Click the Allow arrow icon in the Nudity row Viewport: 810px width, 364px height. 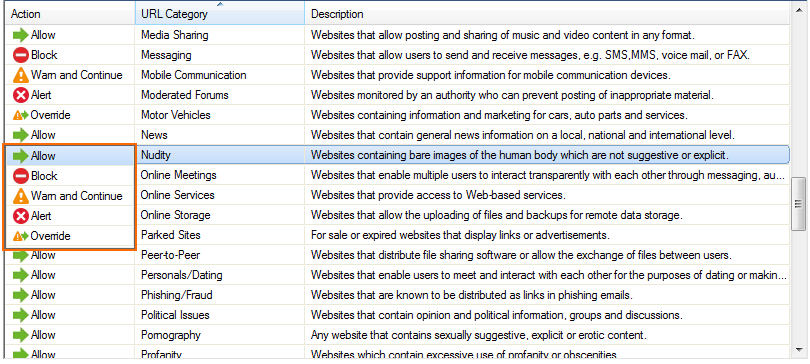tap(21, 155)
